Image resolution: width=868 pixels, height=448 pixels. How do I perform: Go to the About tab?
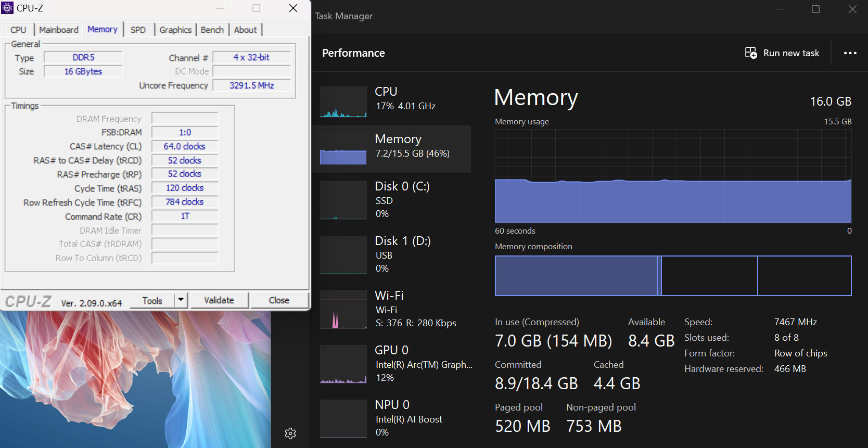pyautogui.click(x=245, y=30)
